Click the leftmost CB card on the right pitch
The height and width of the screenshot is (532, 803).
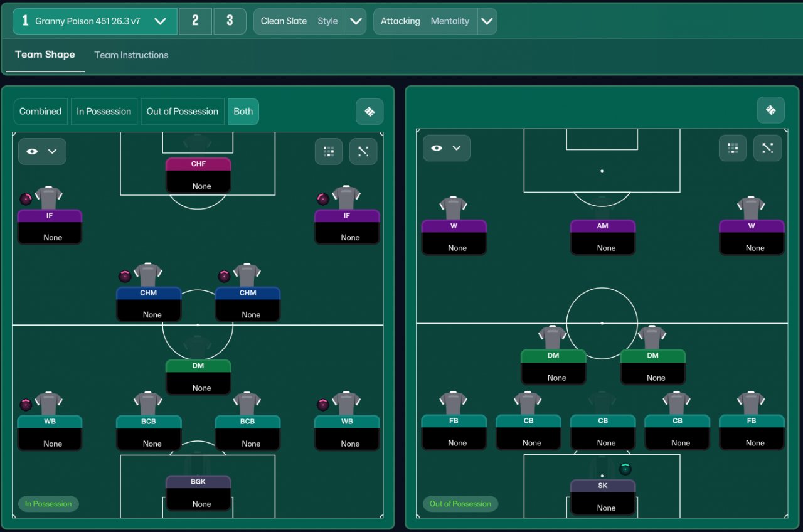pos(528,432)
